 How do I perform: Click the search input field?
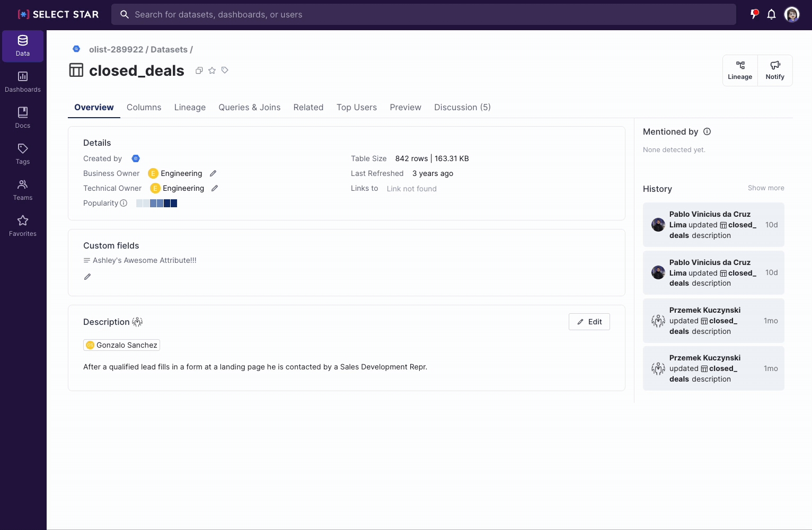(424, 14)
